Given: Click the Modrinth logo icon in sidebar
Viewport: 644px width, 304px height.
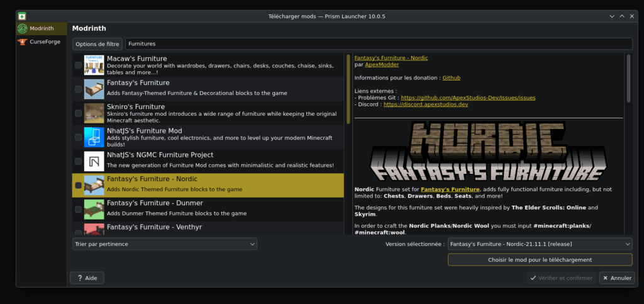Looking at the screenshot, I should [22, 28].
